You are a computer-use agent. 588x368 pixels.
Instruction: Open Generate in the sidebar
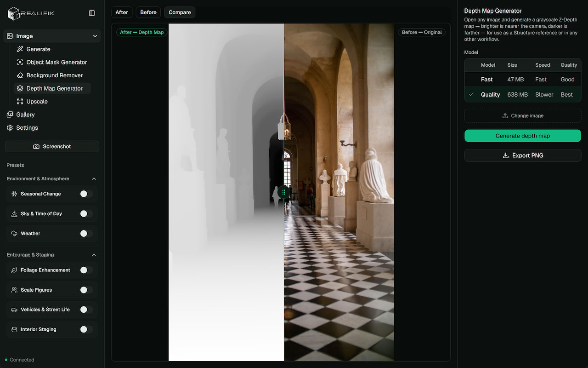coord(51,49)
